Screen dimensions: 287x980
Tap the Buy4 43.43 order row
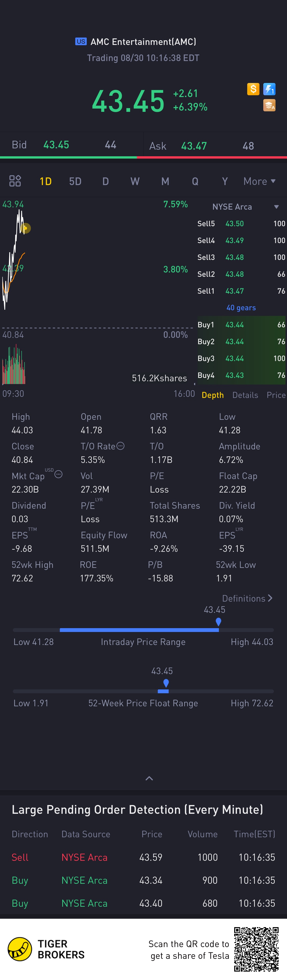(x=241, y=375)
